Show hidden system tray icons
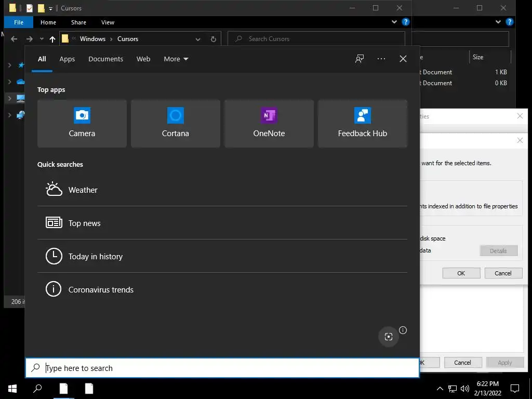 click(440, 389)
